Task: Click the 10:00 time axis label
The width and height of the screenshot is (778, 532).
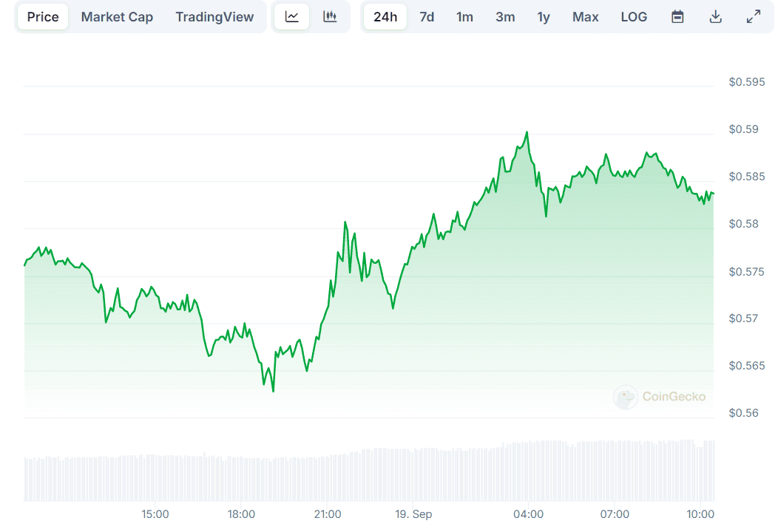Action: coord(700,514)
